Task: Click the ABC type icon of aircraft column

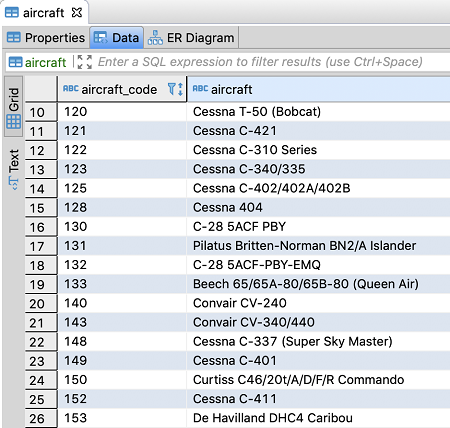Action: [x=200, y=89]
